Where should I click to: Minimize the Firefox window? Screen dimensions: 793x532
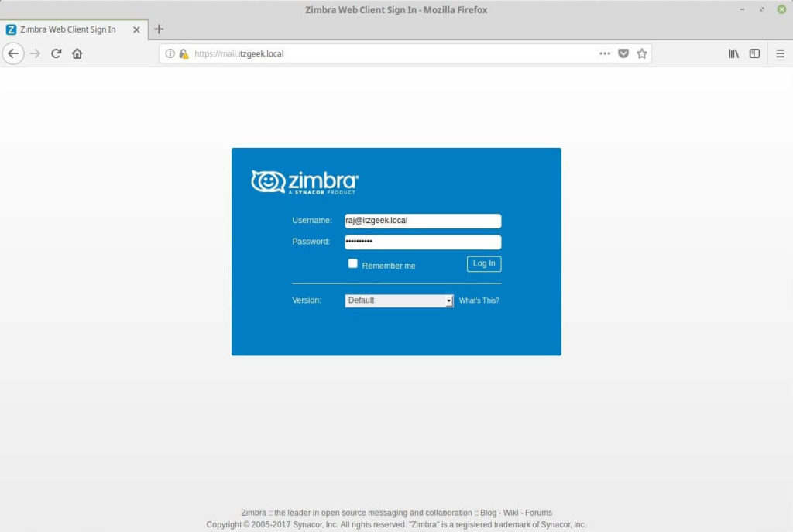coord(742,9)
